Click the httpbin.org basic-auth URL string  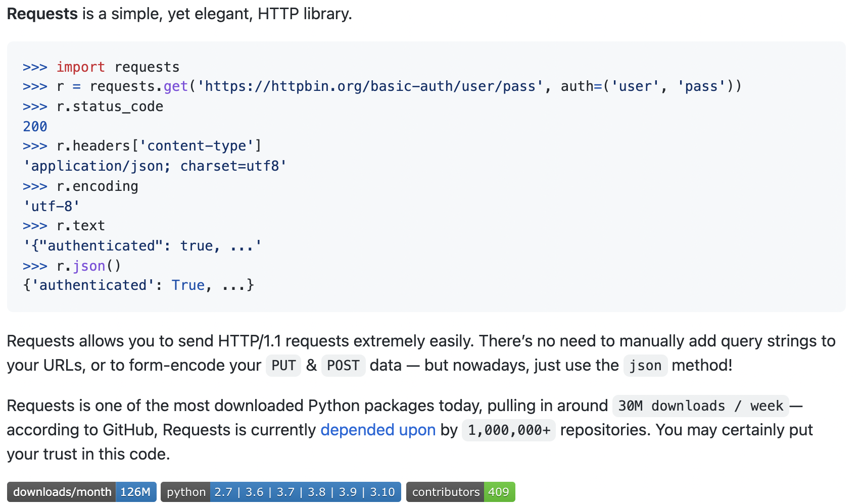[370, 86]
